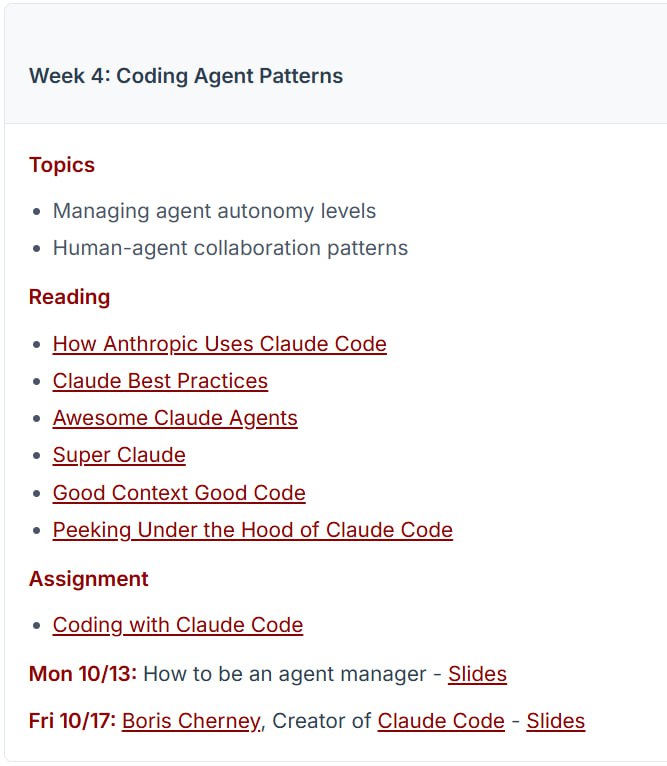This screenshot has height=766, width=667.
Task: Open Slides for the Fri 10/17 talk
Action: tap(555, 721)
